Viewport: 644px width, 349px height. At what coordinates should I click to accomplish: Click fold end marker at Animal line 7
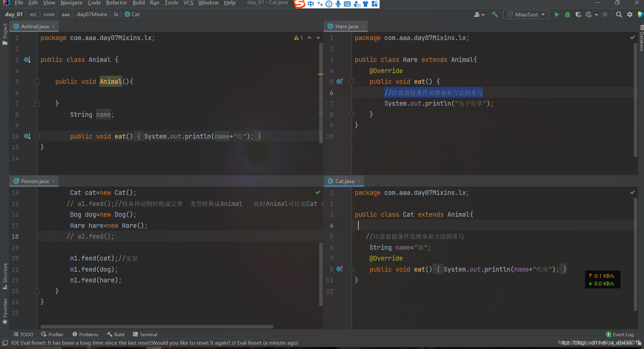pyautogui.click(x=37, y=103)
